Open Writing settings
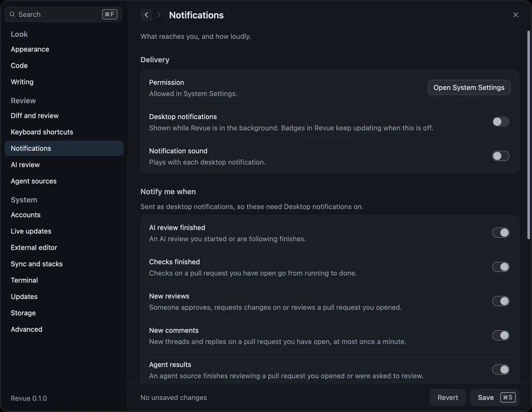The width and height of the screenshot is (532, 412). [x=64, y=82]
